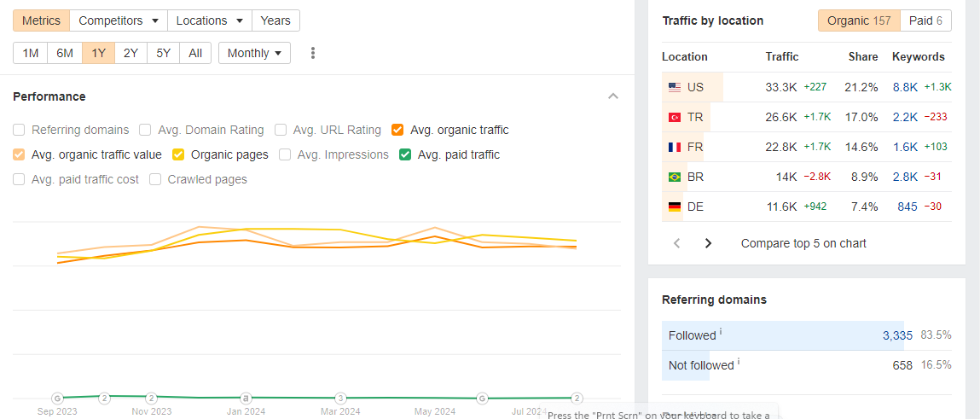
Task: Click the Germany flag icon
Action: [x=675, y=207]
